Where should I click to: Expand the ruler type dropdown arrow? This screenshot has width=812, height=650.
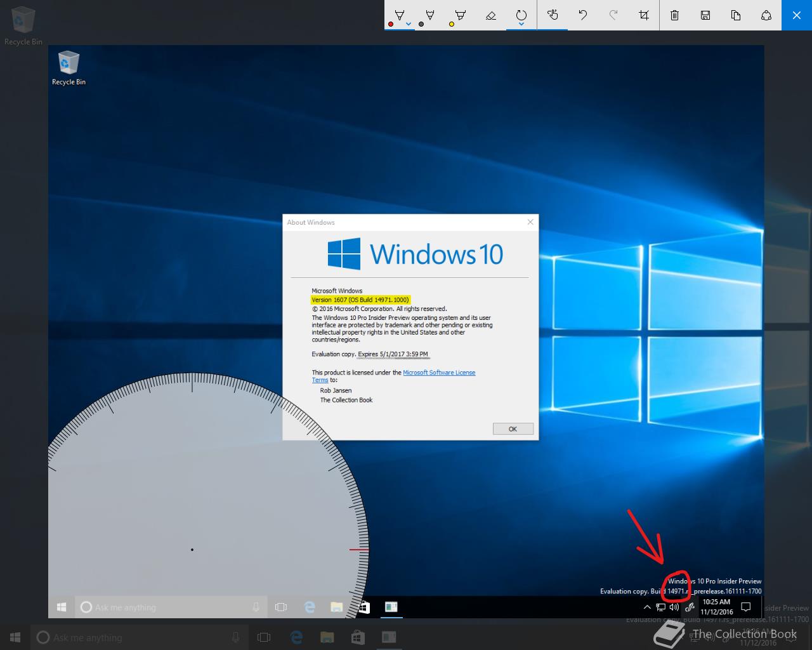pyautogui.click(x=521, y=25)
